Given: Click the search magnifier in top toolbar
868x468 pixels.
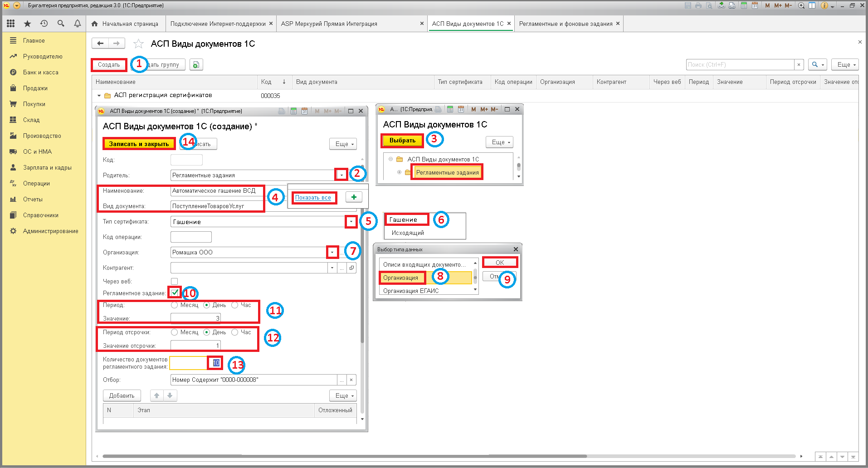Looking at the screenshot, I should (x=61, y=24).
